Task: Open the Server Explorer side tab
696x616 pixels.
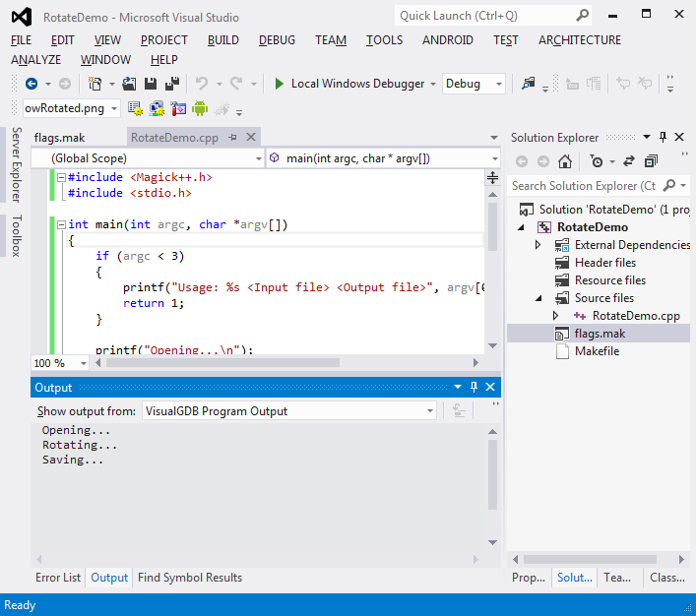Action: [17, 165]
